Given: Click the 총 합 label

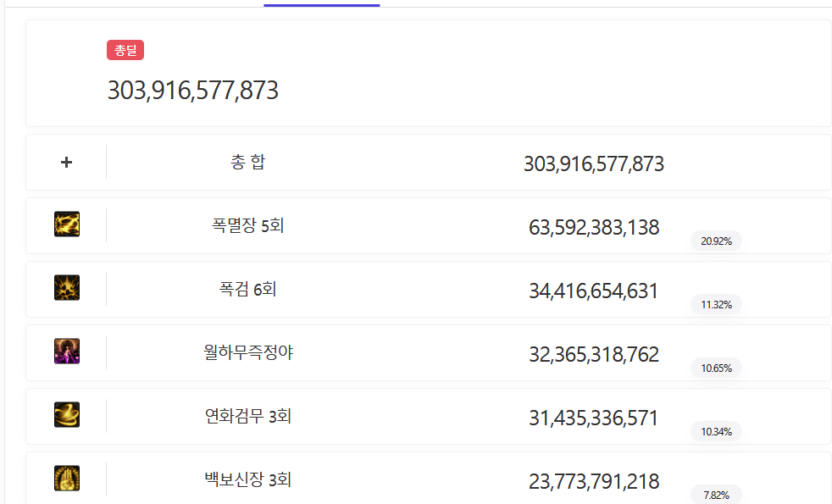Looking at the screenshot, I should click(x=247, y=162).
